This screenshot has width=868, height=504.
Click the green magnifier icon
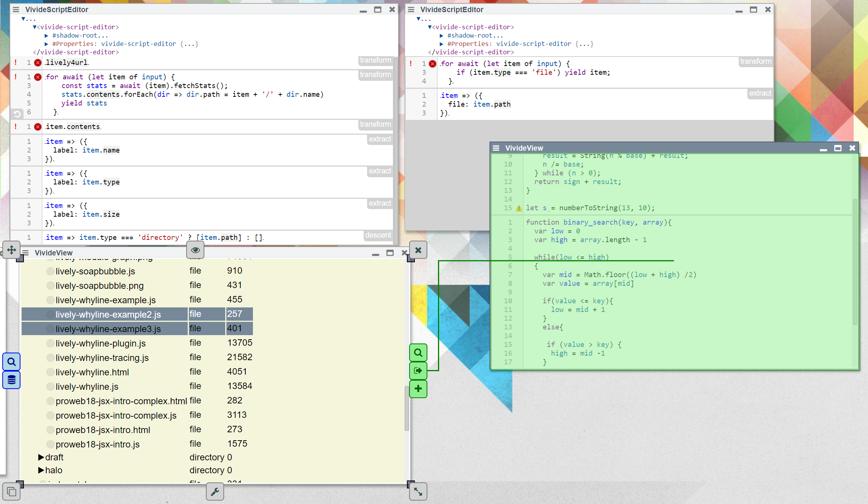coord(418,353)
